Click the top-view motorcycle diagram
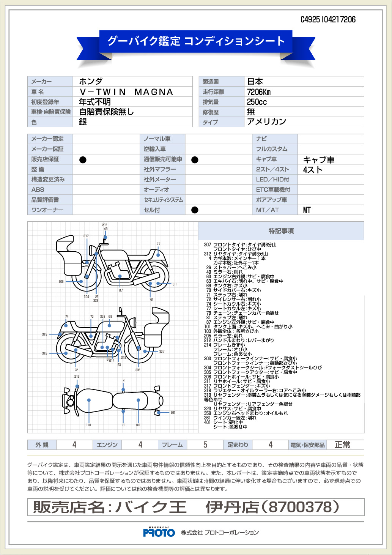This screenshot has width=392, height=555. pyautogui.click(x=113, y=400)
